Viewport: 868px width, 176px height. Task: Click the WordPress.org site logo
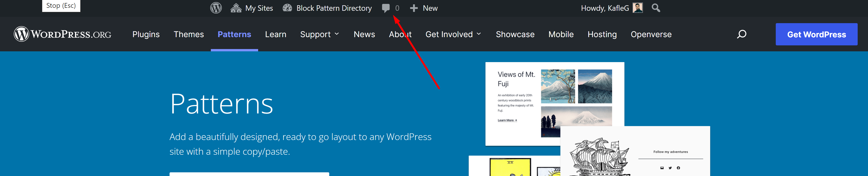[x=63, y=34]
